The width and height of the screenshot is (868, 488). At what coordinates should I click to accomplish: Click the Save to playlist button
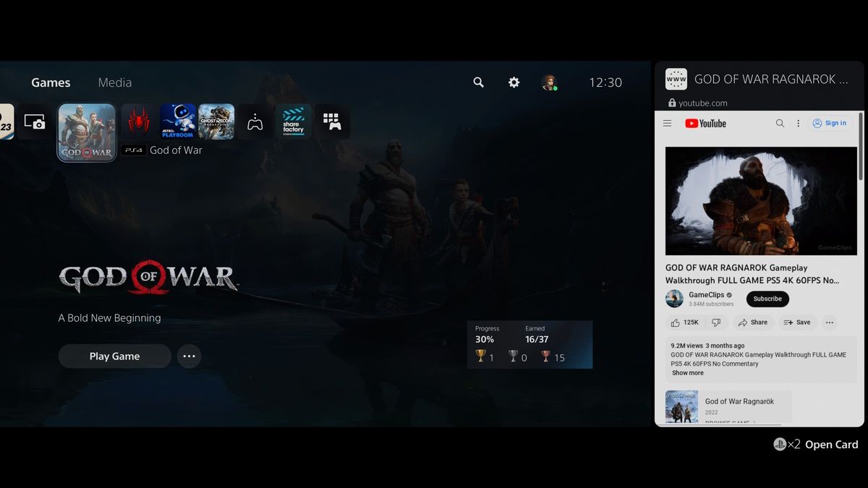click(x=798, y=322)
